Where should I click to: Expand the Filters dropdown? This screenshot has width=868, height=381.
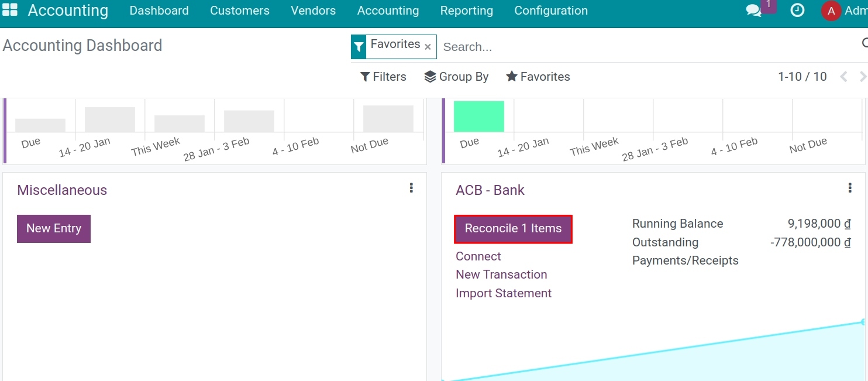(x=383, y=77)
